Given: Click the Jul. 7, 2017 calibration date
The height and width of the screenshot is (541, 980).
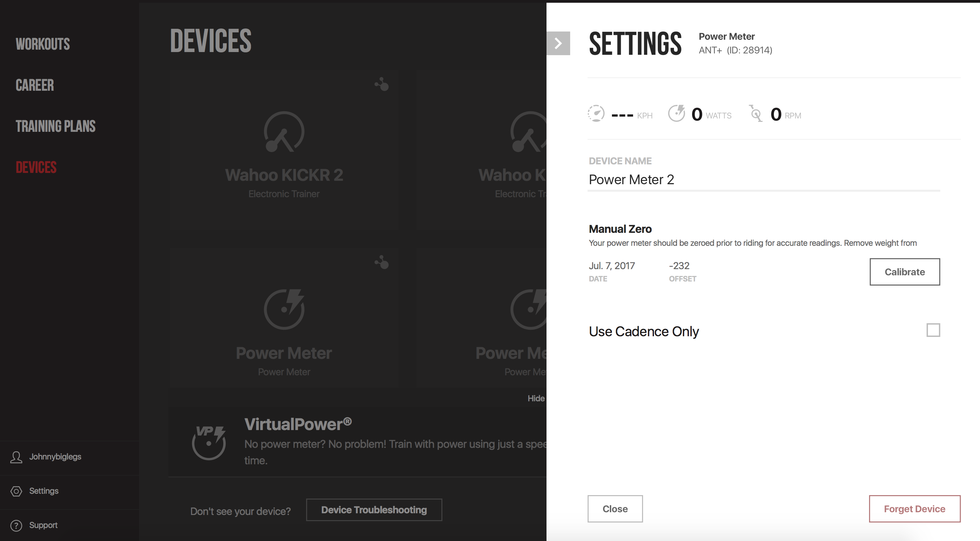Looking at the screenshot, I should 612,266.
